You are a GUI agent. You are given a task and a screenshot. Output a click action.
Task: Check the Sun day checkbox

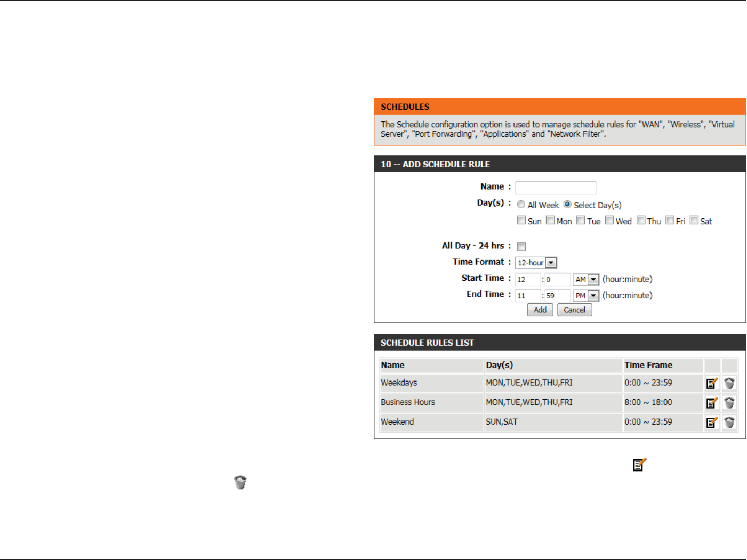point(521,220)
